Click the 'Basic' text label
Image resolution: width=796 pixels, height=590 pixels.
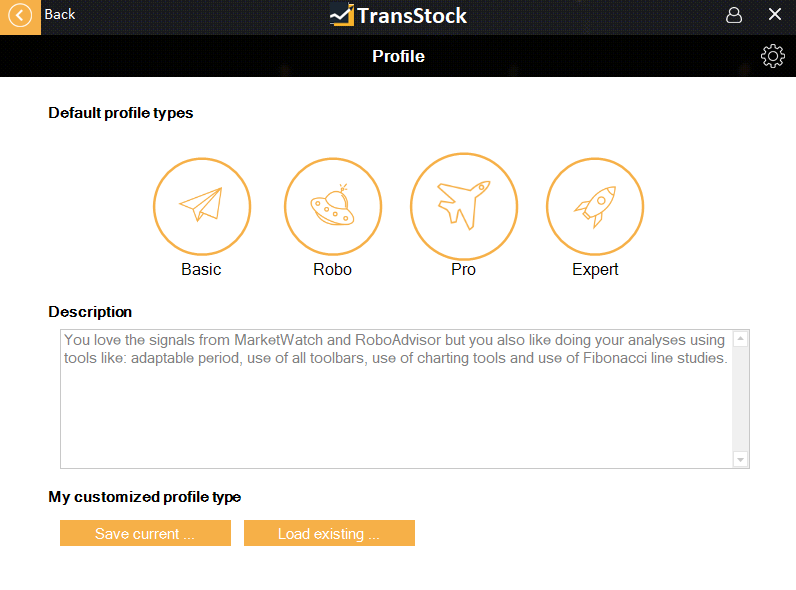pos(201,269)
